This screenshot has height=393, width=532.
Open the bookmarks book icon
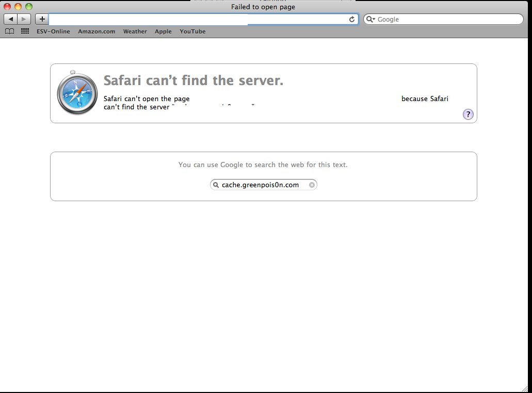(x=9, y=31)
